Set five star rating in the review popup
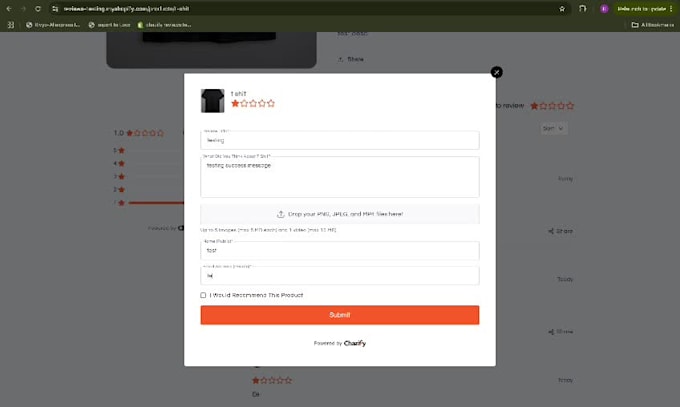 pos(271,103)
